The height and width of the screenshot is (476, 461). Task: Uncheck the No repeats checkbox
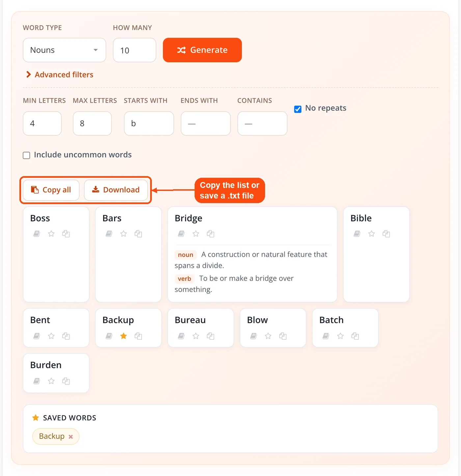(x=298, y=109)
